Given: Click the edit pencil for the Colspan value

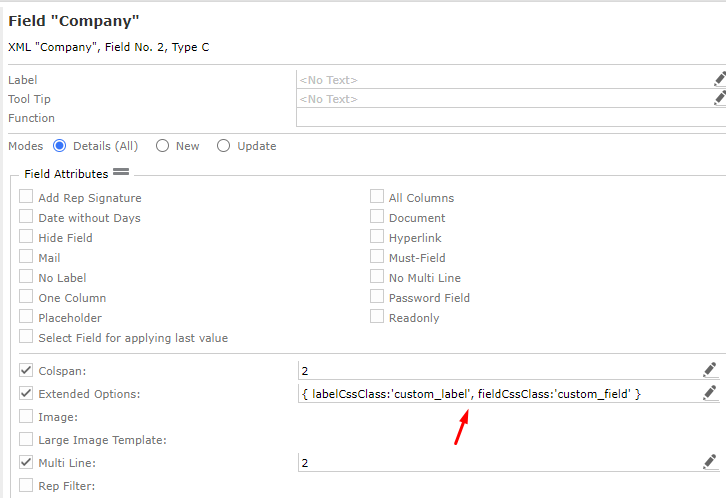Looking at the screenshot, I should tap(710, 370).
